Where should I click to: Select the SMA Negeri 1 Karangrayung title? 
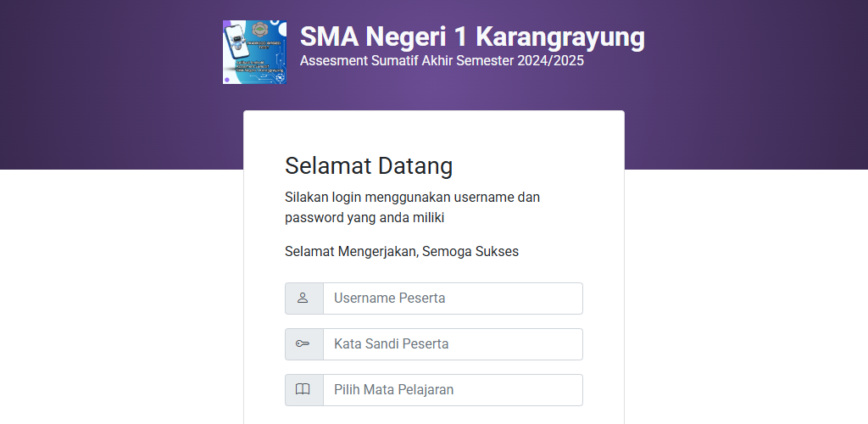472,37
